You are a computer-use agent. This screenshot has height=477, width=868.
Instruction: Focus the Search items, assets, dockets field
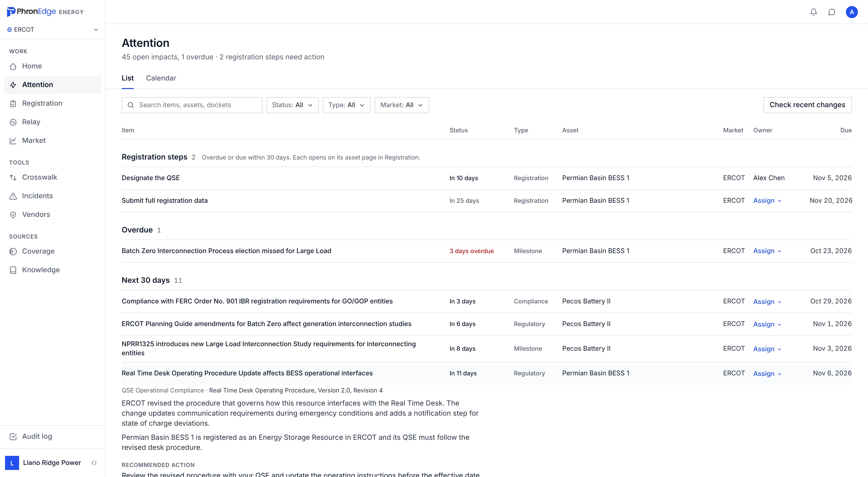tap(192, 105)
